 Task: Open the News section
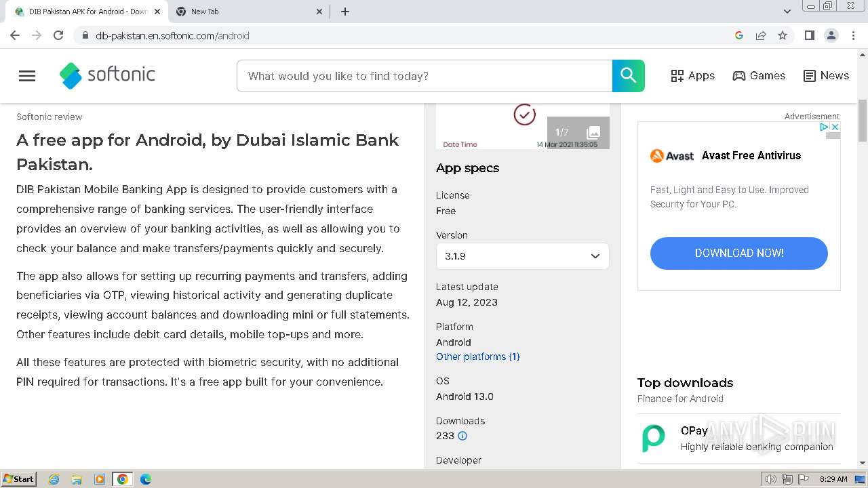[x=826, y=76]
